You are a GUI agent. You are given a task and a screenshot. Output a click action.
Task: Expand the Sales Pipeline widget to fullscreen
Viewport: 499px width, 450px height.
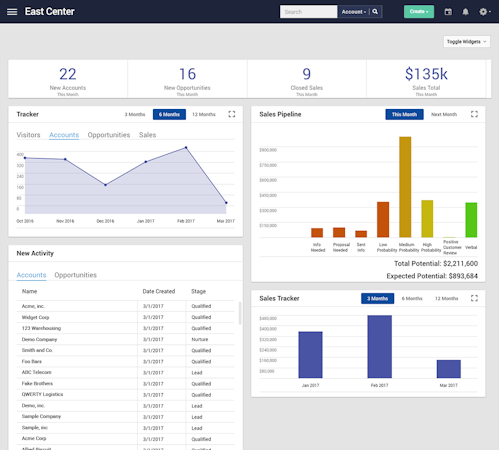(x=474, y=114)
